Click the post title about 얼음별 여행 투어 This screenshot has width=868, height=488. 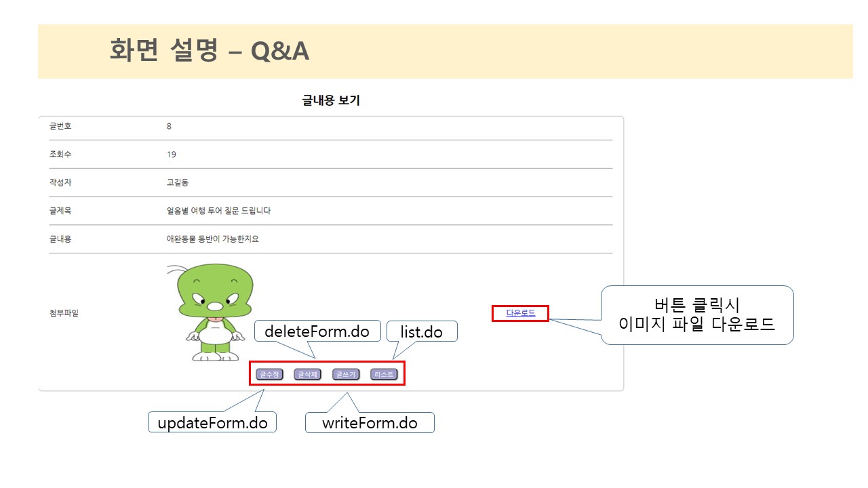pos(218,211)
